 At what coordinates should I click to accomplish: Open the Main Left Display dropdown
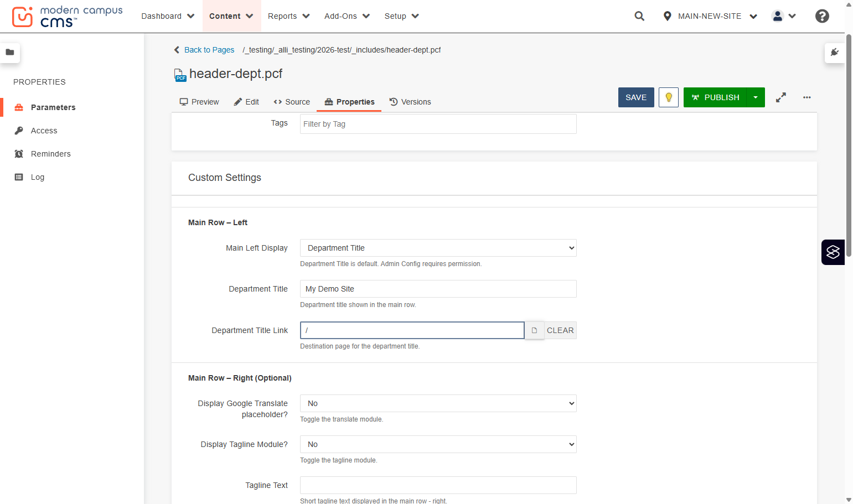[x=438, y=248]
